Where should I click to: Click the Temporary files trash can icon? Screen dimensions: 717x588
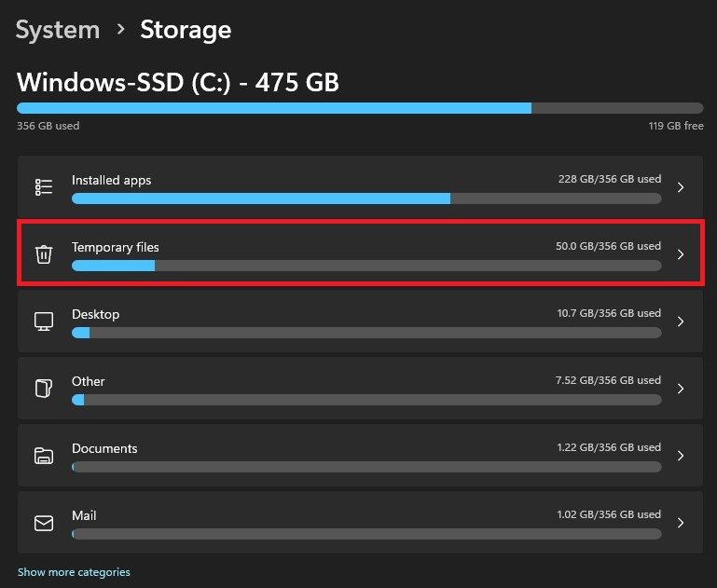click(x=44, y=254)
